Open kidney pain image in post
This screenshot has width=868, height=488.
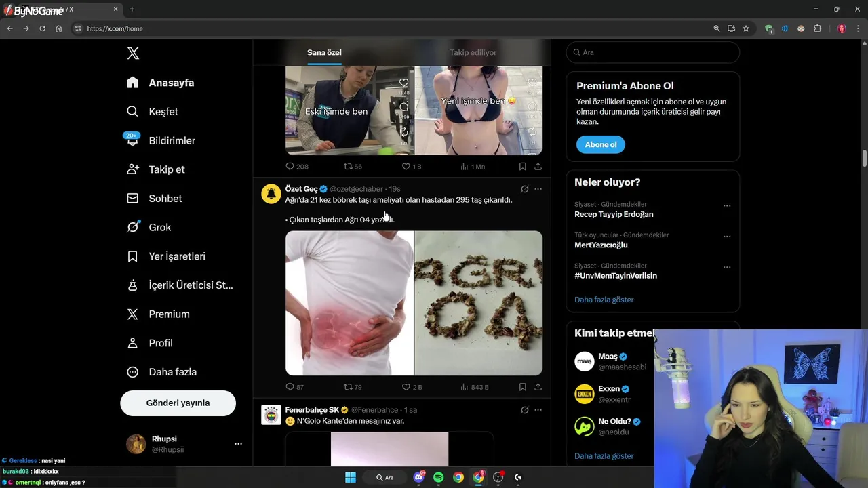(349, 303)
